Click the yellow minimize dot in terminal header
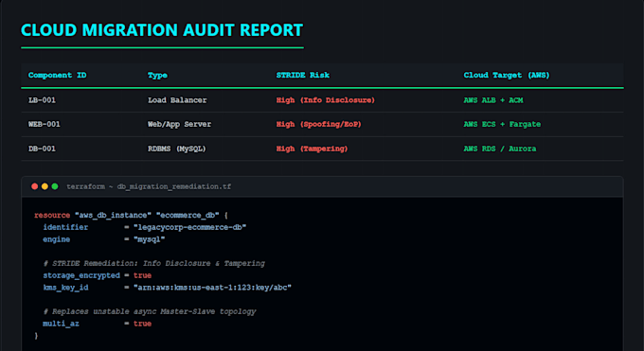 coord(45,186)
